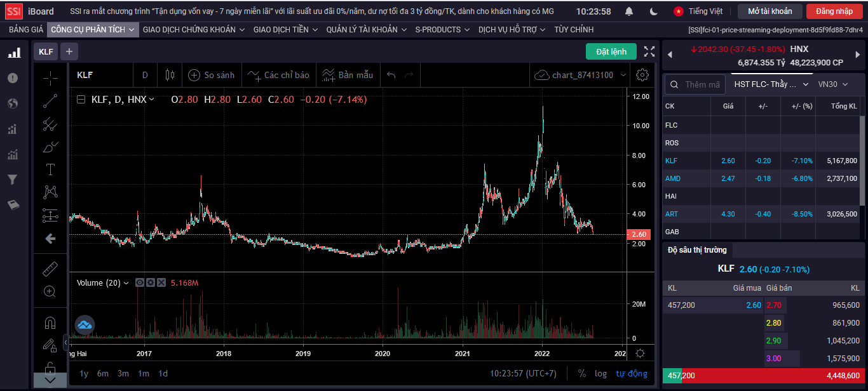Toggle log scale on price axis
This screenshot has height=391, width=868.
point(600,373)
